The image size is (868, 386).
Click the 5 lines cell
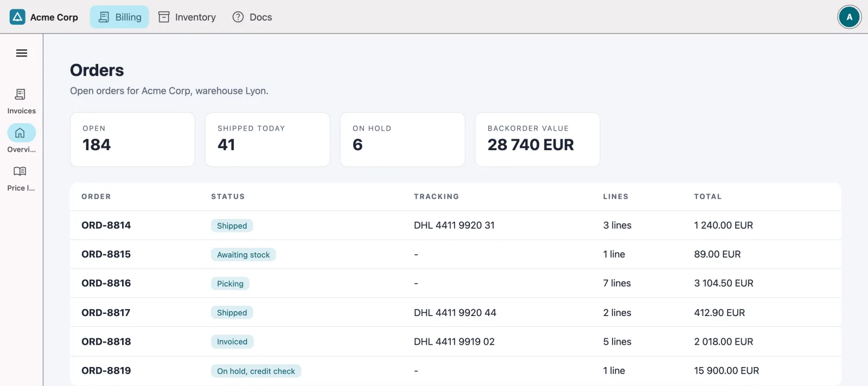coord(617,342)
